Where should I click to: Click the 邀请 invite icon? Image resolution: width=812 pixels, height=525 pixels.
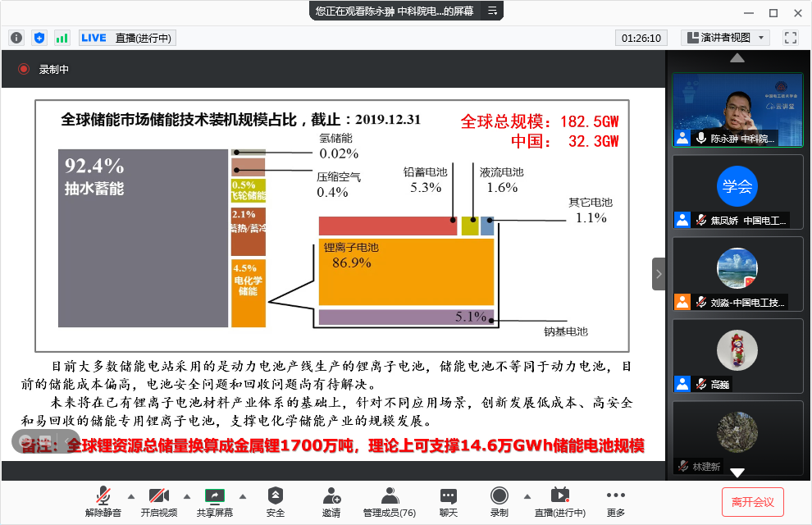click(331, 501)
